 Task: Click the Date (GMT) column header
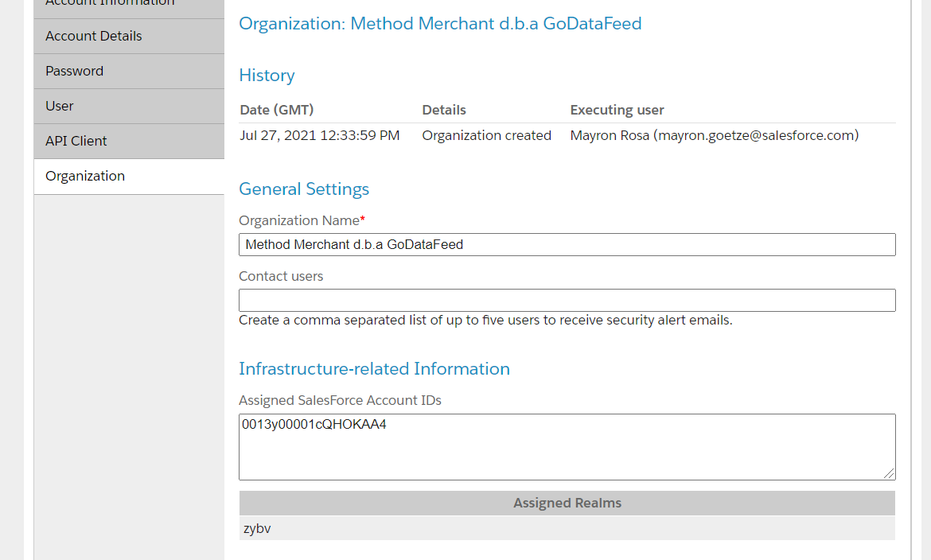point(277,110)
